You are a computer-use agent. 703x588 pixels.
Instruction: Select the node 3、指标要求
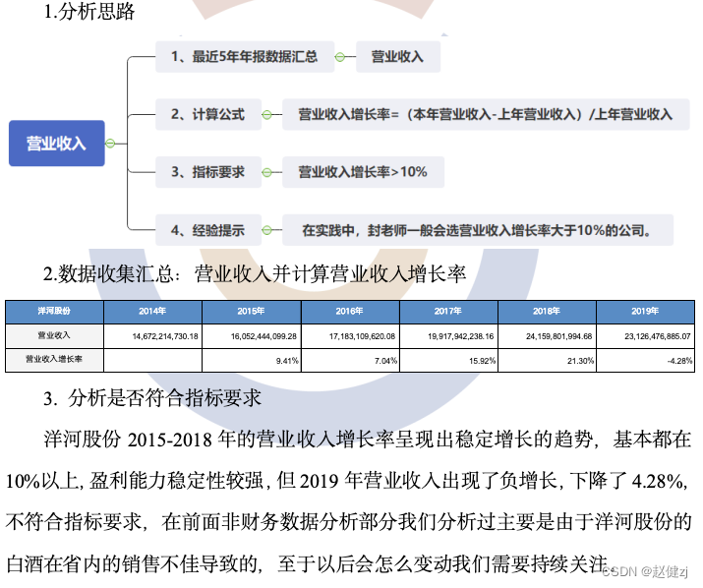[208, 172]
